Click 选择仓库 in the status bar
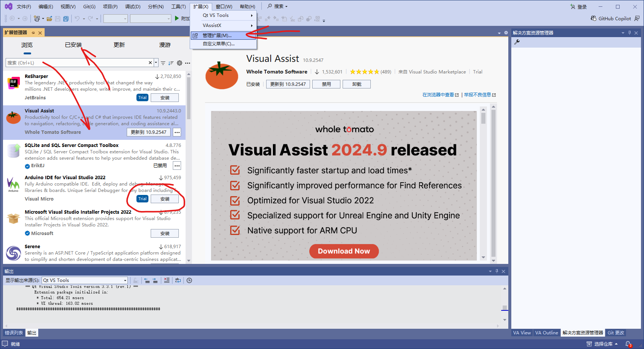 coord(603,344)
